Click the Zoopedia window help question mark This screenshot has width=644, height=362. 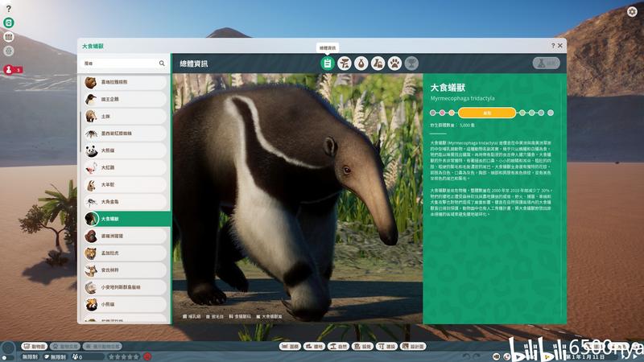click(x=553, y=46)
